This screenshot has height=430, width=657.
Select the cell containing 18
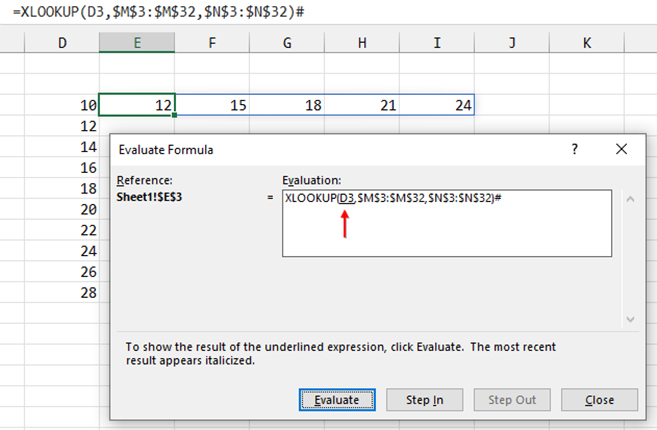click(x=287, y=105)
